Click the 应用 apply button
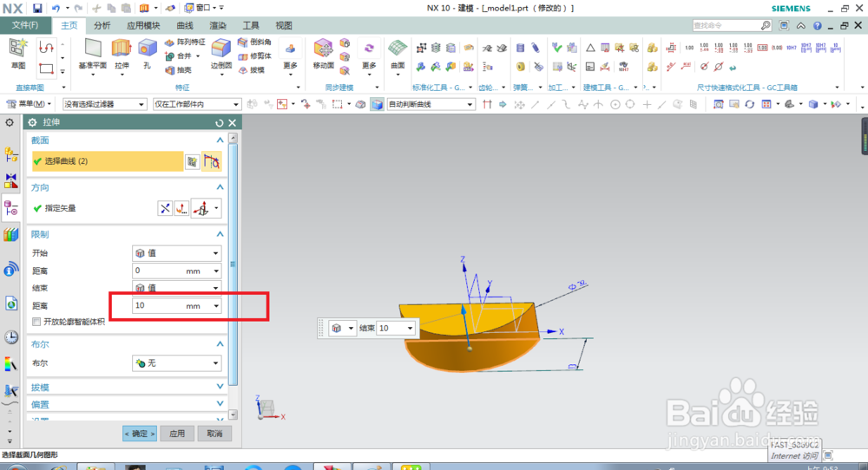This screenshot has width=868, height=470. click(177, 434)
